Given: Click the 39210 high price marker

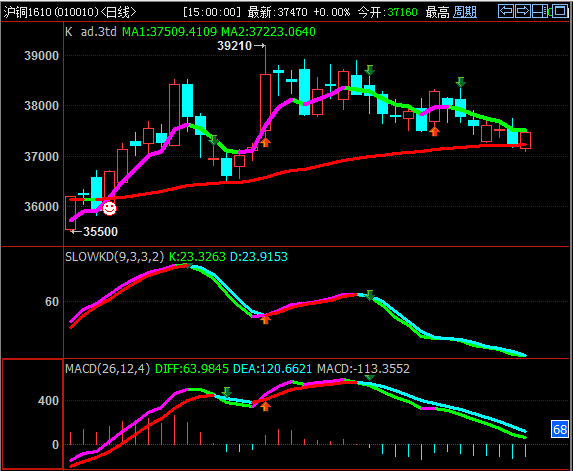Looking at the screenshot, I should (241, 46).
